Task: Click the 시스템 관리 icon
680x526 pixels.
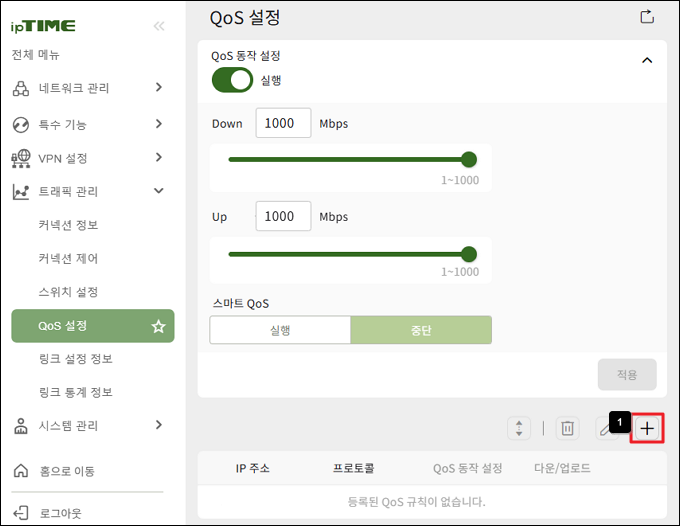Action: pos(21,426)
